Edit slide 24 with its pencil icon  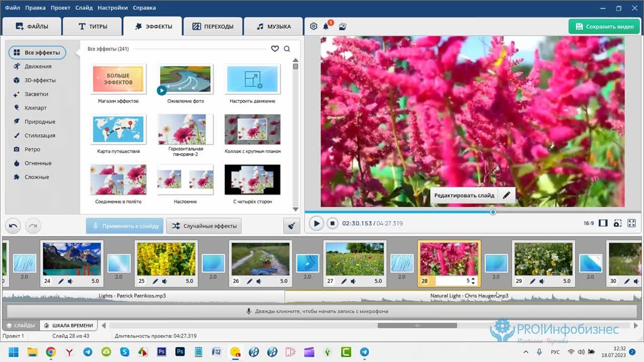[x=61, y=281]
